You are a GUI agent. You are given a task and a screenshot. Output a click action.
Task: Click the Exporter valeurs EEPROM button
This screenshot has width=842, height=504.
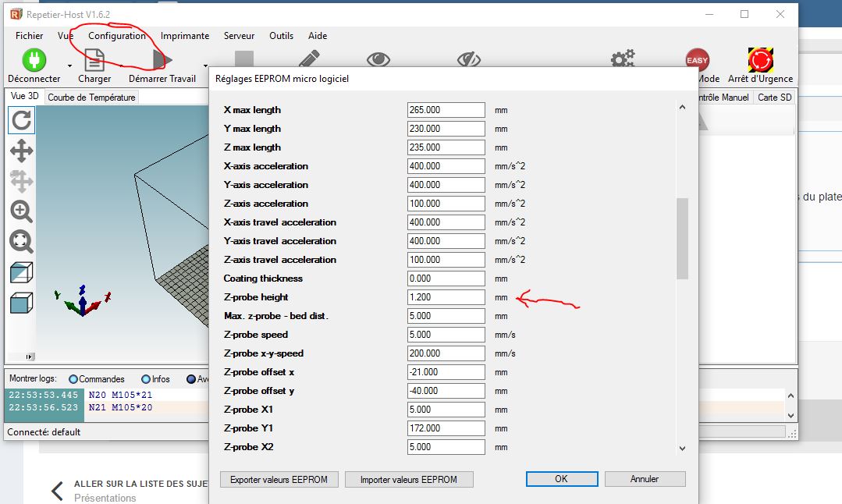click(279, 479)
